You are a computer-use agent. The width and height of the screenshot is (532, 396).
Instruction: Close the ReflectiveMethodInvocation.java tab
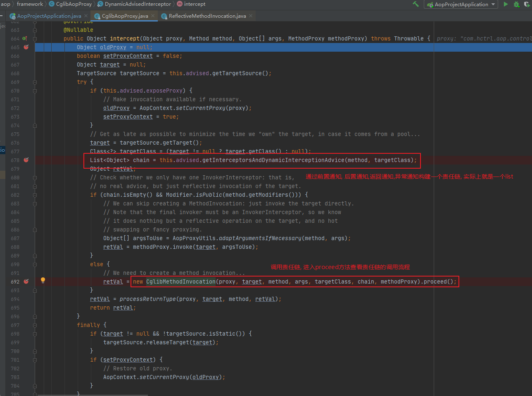coord(251,16)
